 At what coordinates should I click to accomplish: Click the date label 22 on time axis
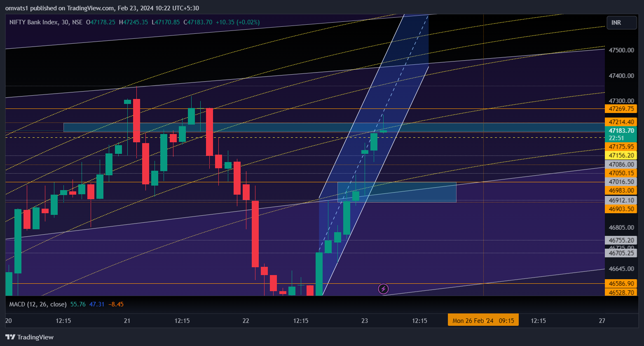[x=246, y=320]
